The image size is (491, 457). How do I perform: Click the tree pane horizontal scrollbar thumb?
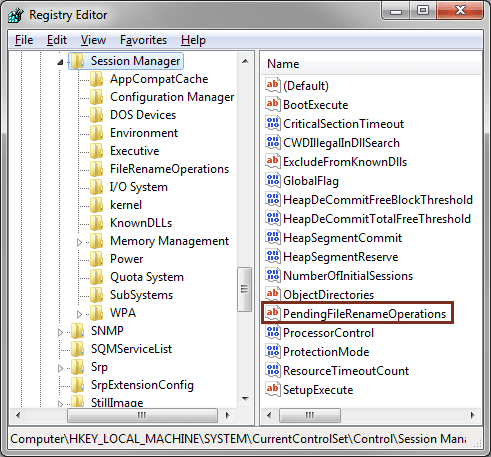click(x=142, y=415)
